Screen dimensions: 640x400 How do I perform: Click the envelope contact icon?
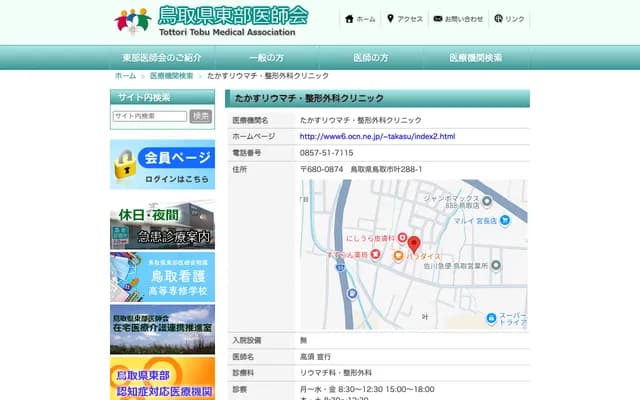pos(438,19)
